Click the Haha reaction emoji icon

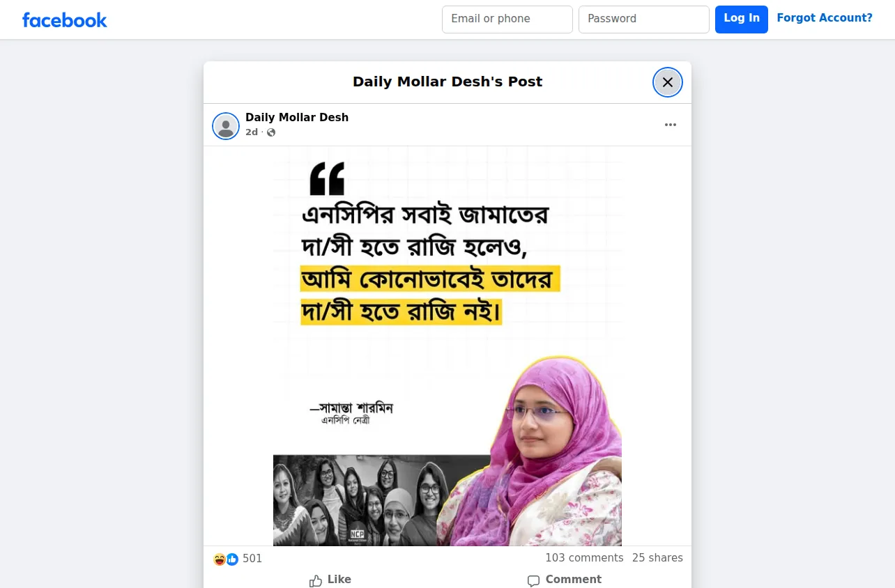[x=220, y=559]
